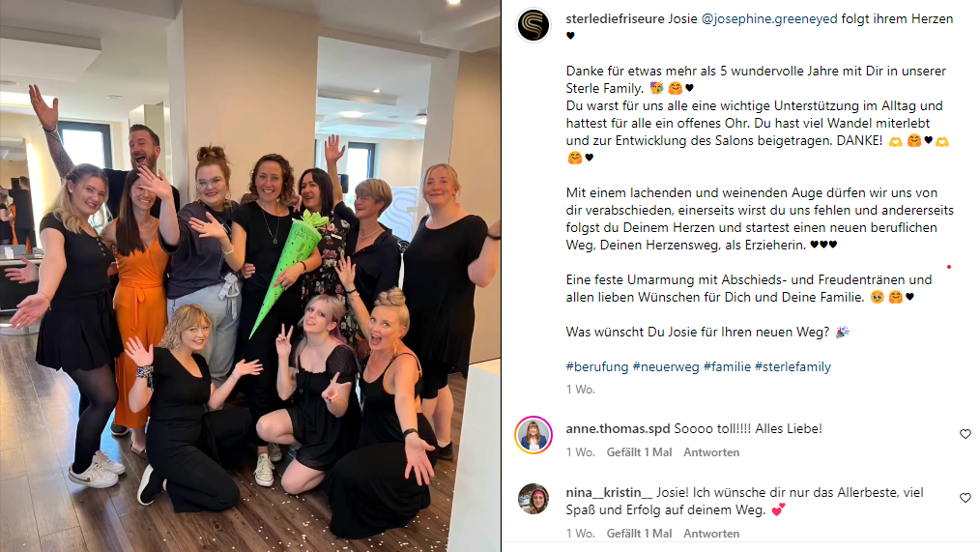Reply to nina__kristin__ via Antworten
This screenshot has width=980, height=552.
coord(711,534)
